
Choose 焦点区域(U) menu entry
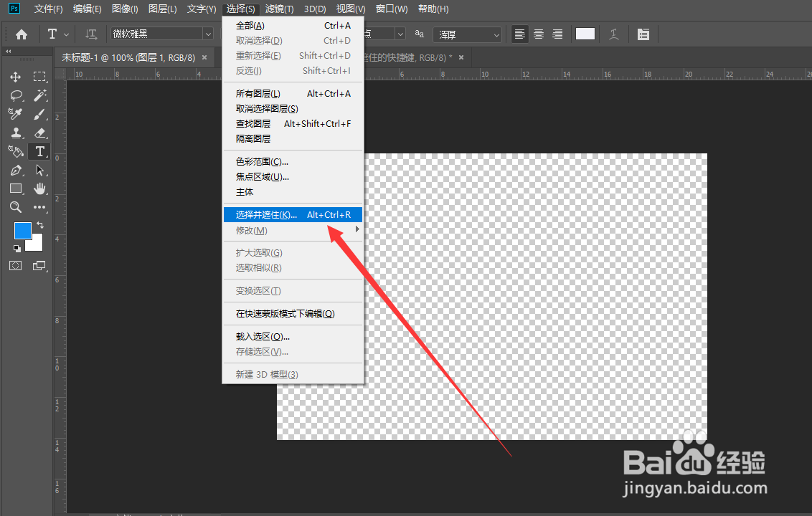coord(293,177)
